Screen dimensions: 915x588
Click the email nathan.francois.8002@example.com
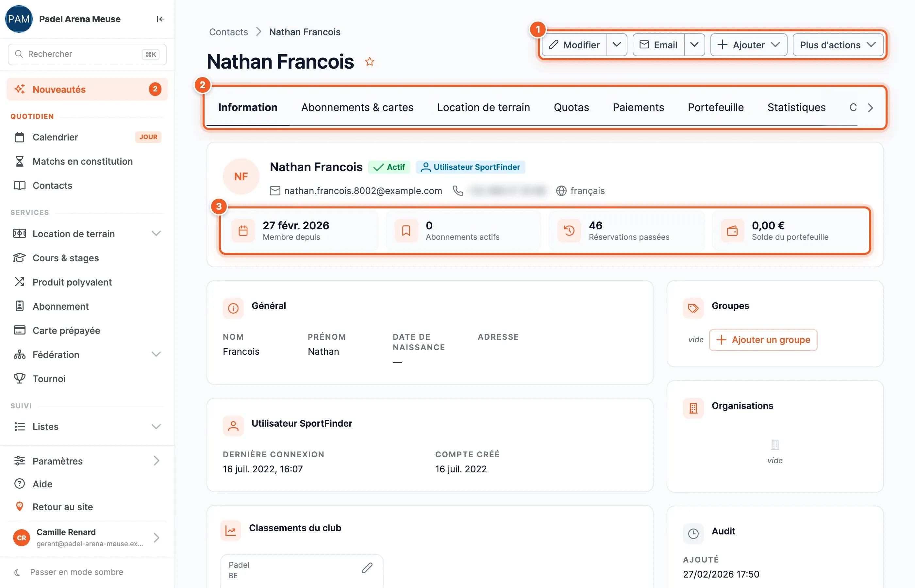click(x=363, y=190)
